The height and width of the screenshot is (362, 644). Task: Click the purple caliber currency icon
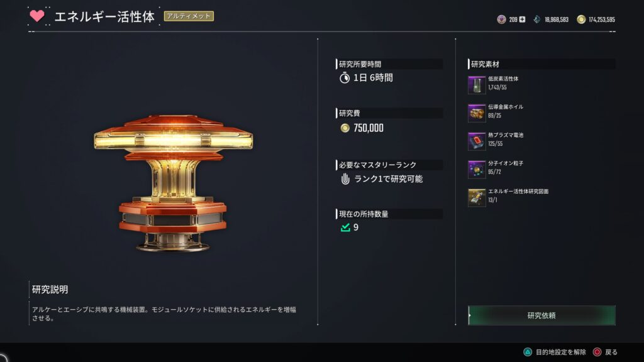coord(501,19)
